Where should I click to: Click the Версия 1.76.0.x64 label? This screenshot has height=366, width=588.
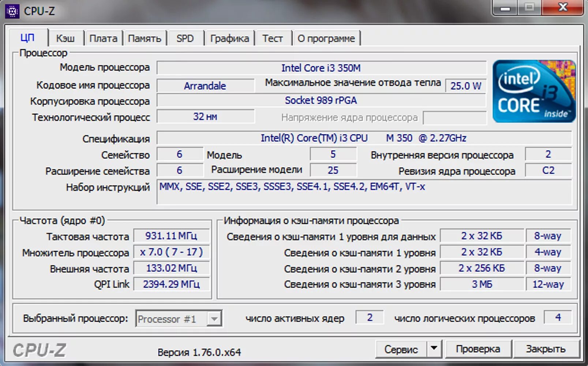(x=199, y=352)
